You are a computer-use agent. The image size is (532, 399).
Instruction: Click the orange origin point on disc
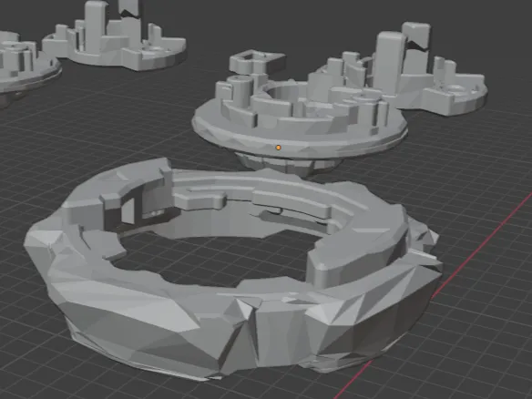click(x=278, y=148)
